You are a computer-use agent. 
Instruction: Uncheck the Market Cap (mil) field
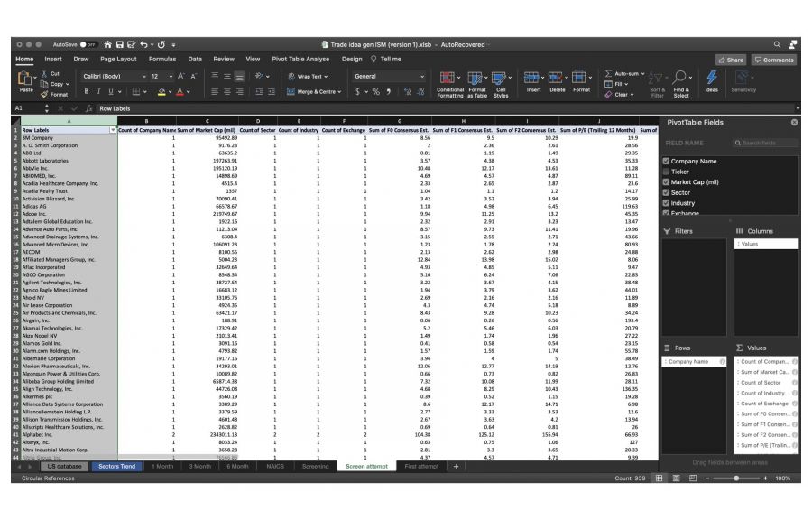click(x=666, y=181)
